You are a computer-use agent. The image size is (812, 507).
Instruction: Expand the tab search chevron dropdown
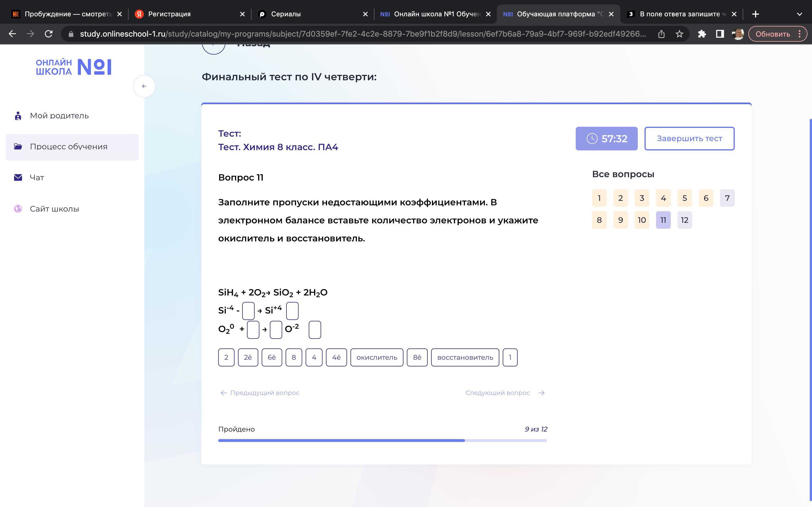[x=799, y=14]
